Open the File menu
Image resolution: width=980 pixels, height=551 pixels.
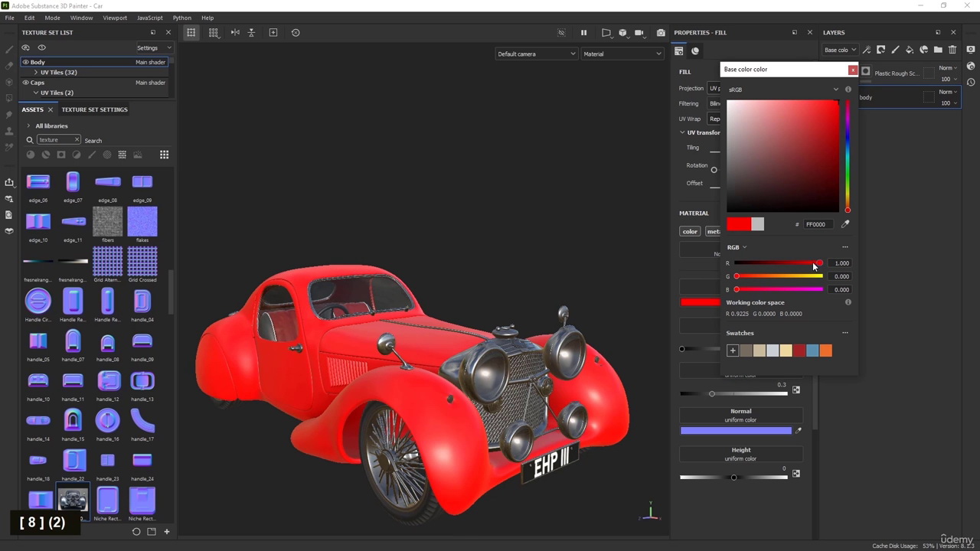pyautogui.click(x=9, y=18)
